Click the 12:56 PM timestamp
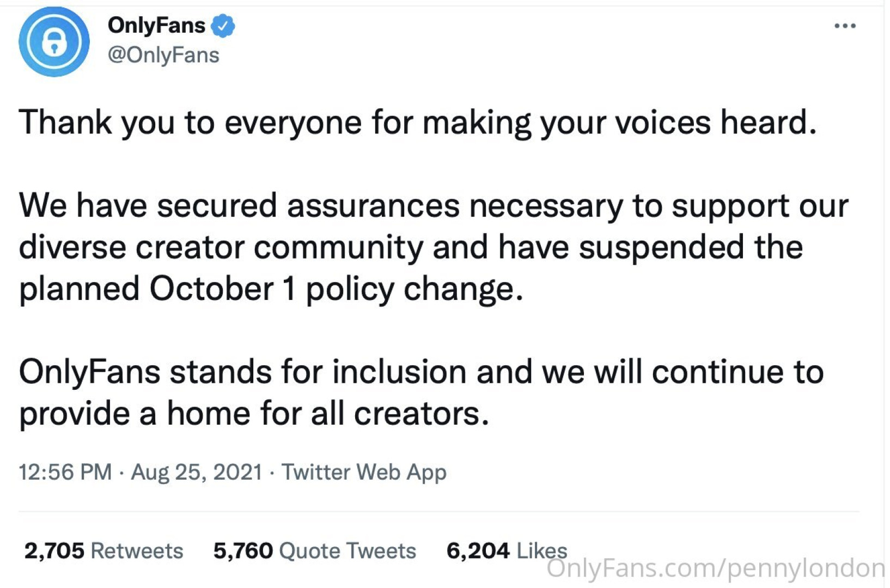Image resolution: width=890 pixels, height=588 pixels. [x=65, y=472]
